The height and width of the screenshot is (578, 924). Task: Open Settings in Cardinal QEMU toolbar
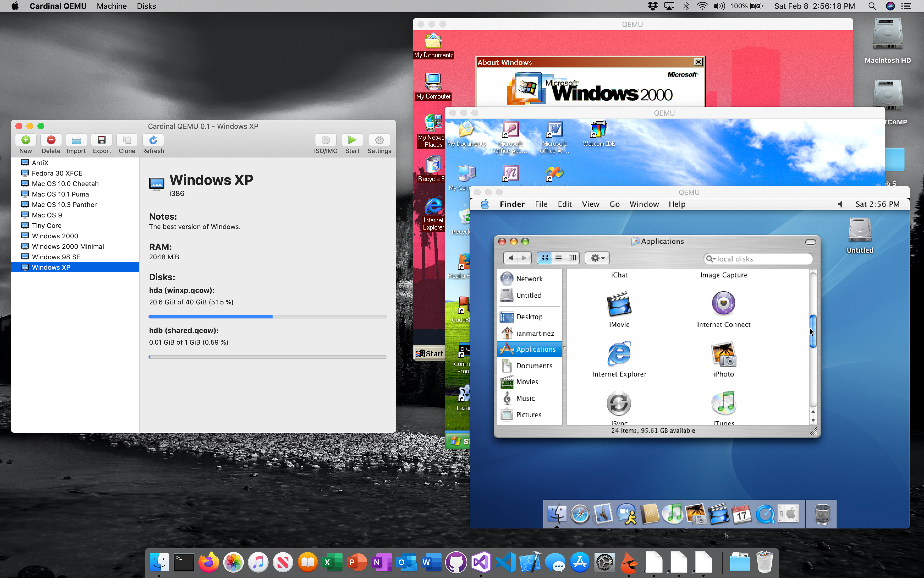coord(379,140)
